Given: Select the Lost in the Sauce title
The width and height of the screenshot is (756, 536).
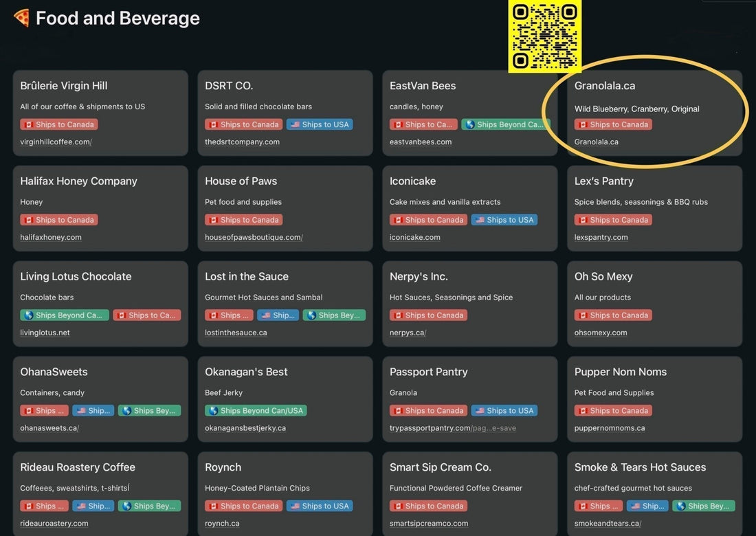Looking at the screenshot, I should point(246,277).
